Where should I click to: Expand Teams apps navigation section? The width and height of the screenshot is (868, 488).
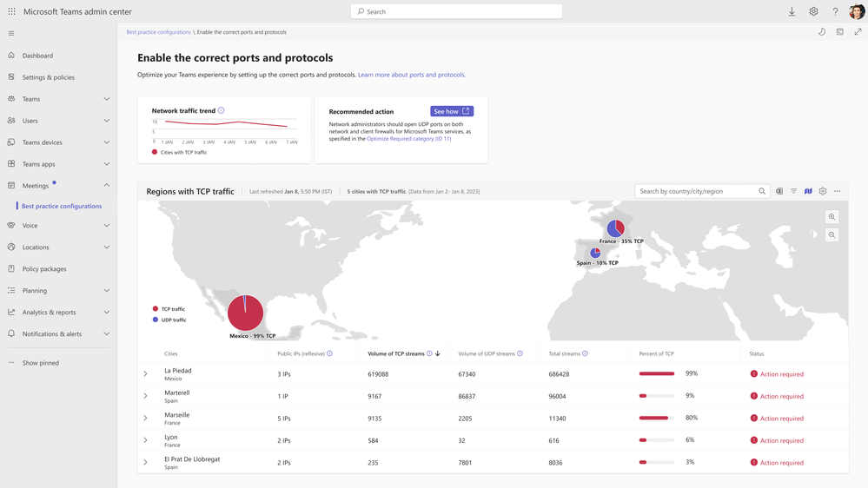point(106,164)
